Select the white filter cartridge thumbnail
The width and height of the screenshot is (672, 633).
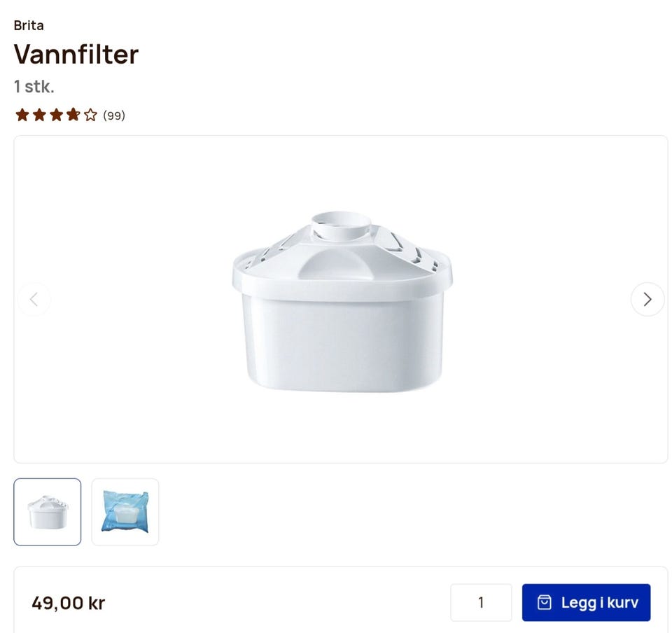pyautogui.click(x=48, y=512)
